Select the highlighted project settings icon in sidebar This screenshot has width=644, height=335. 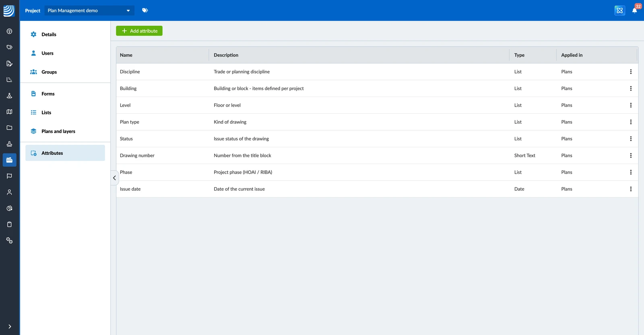9,160
